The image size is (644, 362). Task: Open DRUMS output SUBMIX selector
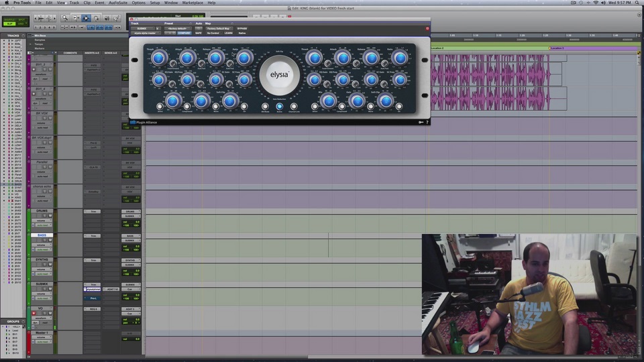tap(131, 216)
